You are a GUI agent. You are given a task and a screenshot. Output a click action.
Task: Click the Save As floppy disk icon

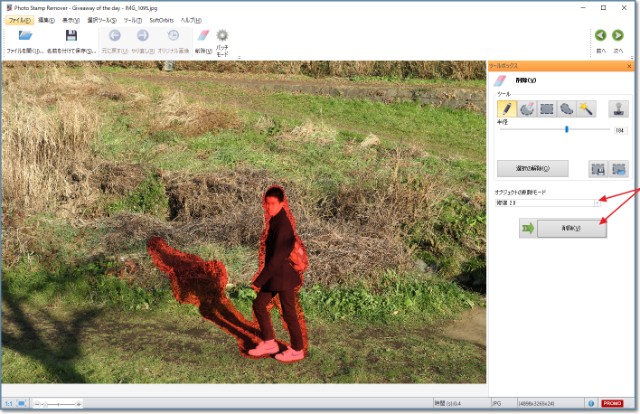coord(71,36)
